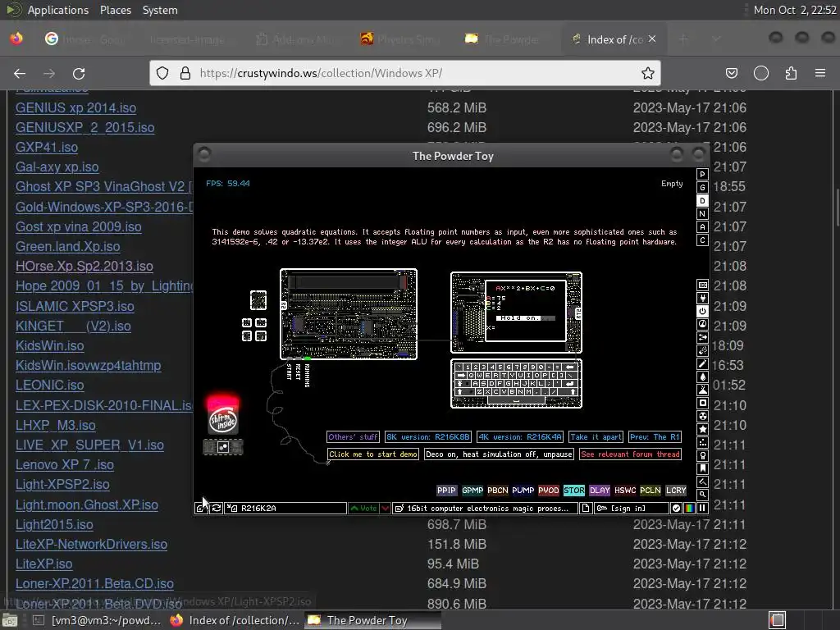Open the Walls menu section in Powder Toy
The width and height of the screenshot is (840, 630).
pos(702,285)
